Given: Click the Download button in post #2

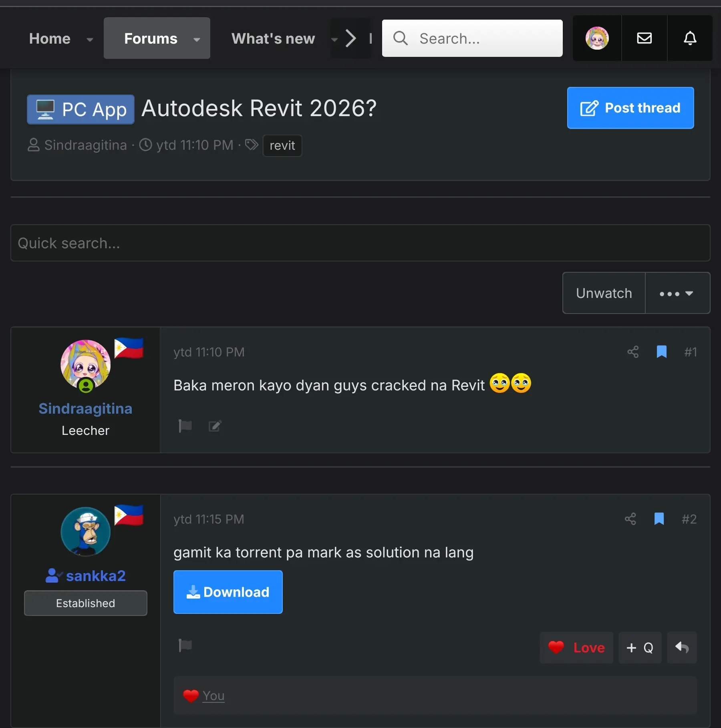Looking at the screenshot, I should click(228, 592).
